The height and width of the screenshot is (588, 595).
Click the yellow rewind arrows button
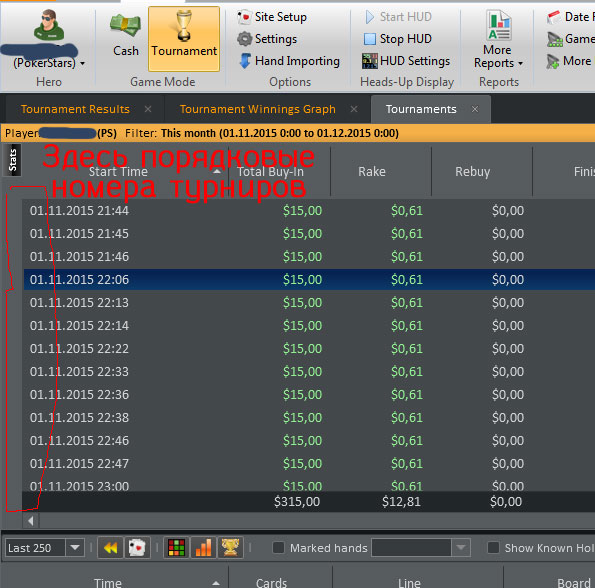tap(110, 547)
